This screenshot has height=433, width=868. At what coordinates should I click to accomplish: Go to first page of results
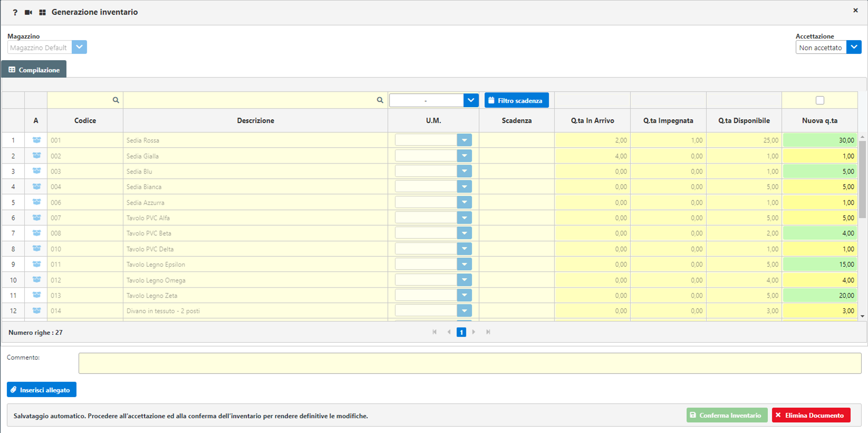point(435,332)
